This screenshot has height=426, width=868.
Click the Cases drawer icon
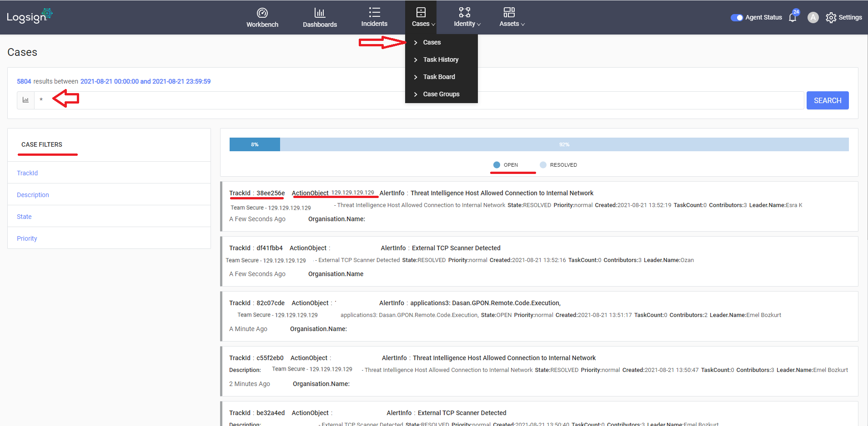[x=421, y=12]
